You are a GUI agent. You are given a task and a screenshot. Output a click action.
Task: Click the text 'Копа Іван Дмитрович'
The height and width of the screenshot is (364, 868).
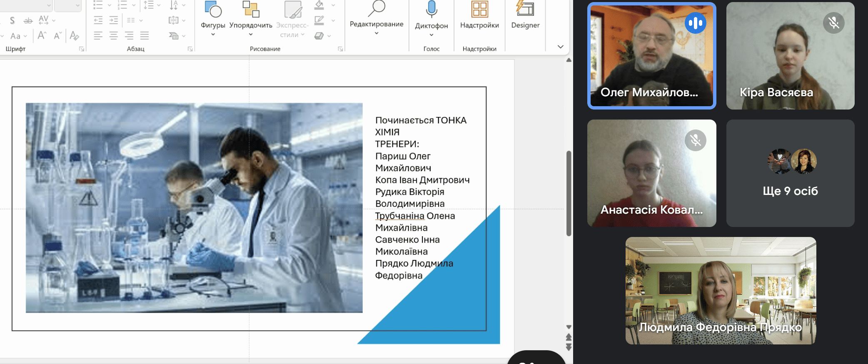click(422, 180)
